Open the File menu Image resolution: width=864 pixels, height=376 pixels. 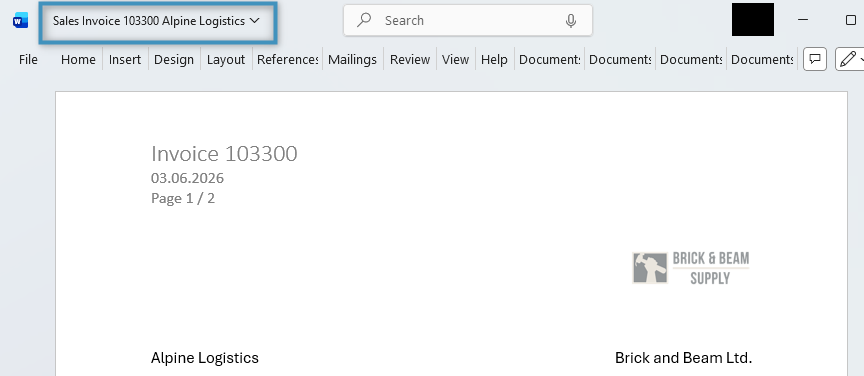tap(28, 60)
